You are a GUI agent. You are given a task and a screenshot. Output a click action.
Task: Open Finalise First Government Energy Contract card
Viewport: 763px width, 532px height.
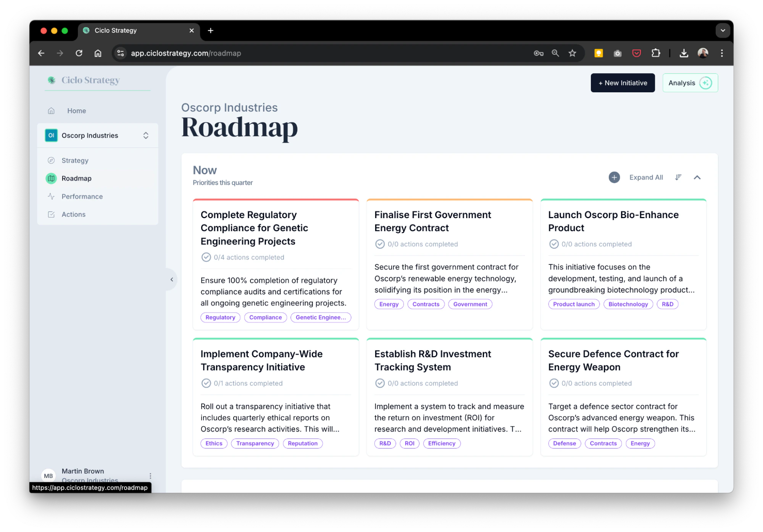point(449,264)
